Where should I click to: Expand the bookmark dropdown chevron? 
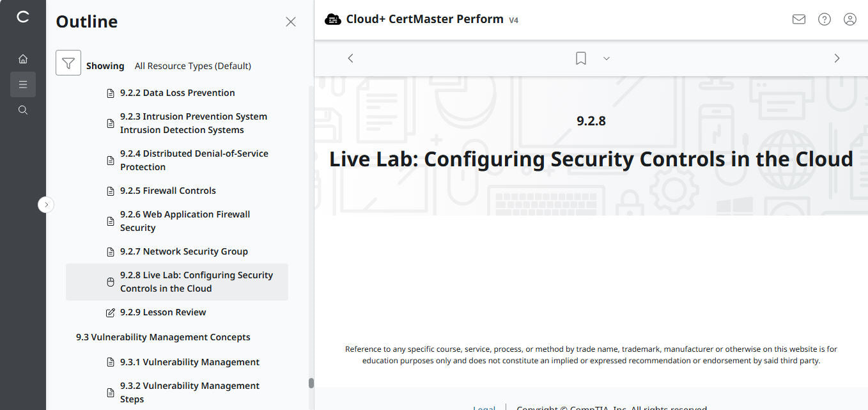click(607, 58)
